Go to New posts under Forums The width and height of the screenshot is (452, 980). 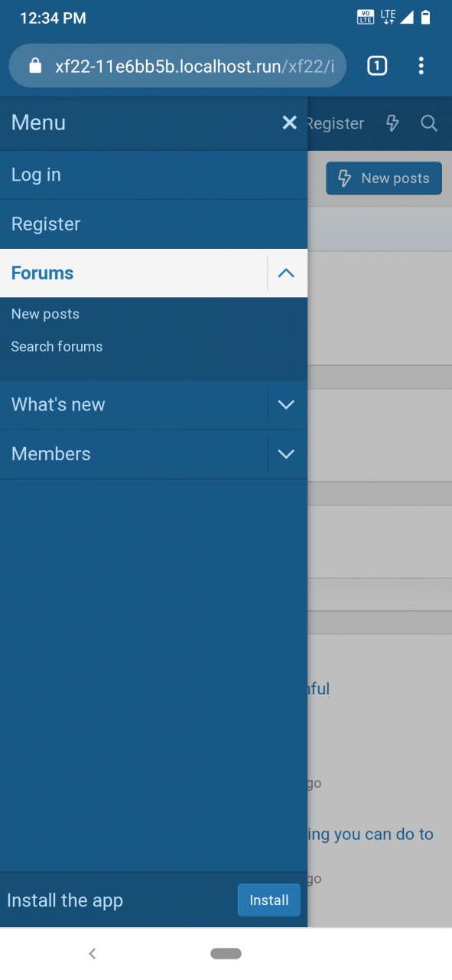pyautogui.click(x=45, y=314)
